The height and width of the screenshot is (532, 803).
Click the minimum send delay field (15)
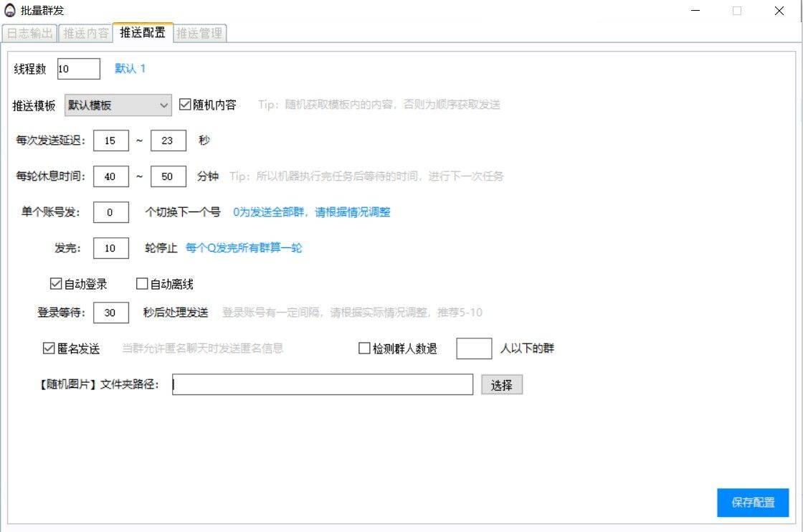pyautogui.click(x=110, y=141)
